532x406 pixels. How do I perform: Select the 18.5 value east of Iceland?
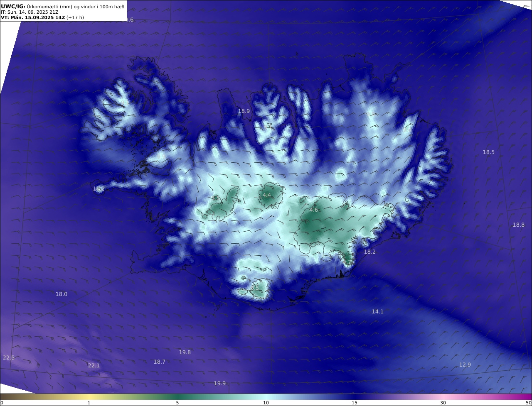click(489, 152)
